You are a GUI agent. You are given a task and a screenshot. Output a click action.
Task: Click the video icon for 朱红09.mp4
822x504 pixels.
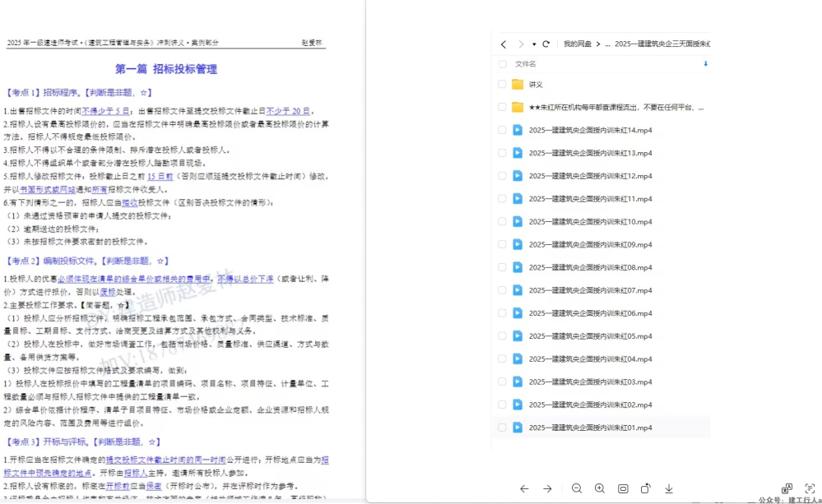(518, 245)
